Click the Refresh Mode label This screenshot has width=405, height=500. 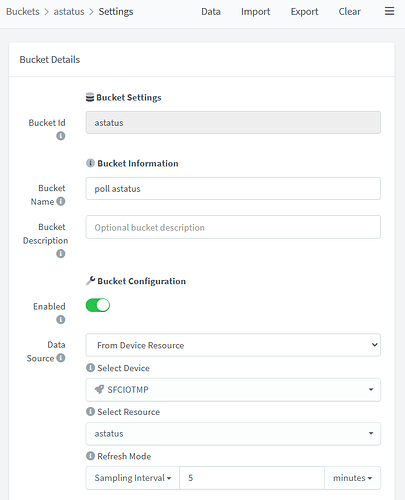coord(124,456)
